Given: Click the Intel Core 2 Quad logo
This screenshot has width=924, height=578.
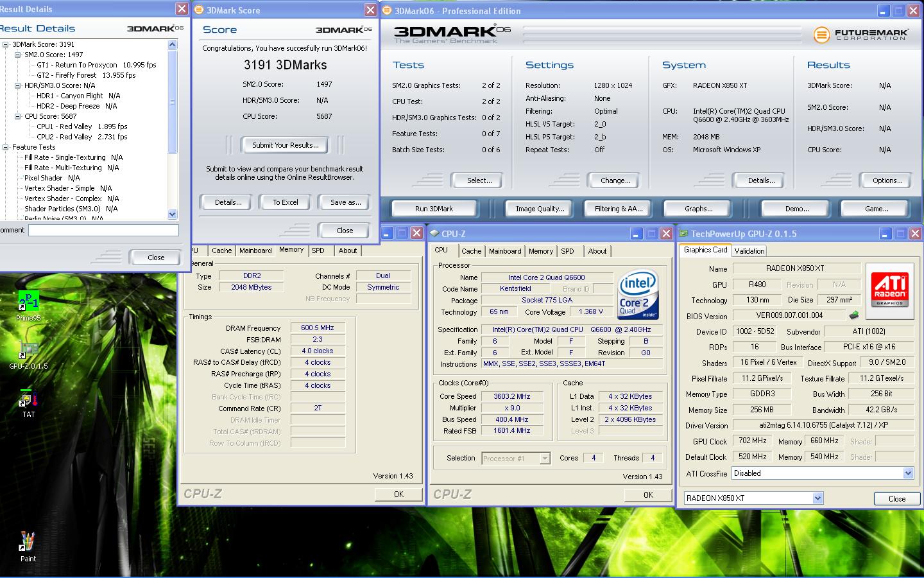Looking at the screenshot, I should click(x=638, y=293).
